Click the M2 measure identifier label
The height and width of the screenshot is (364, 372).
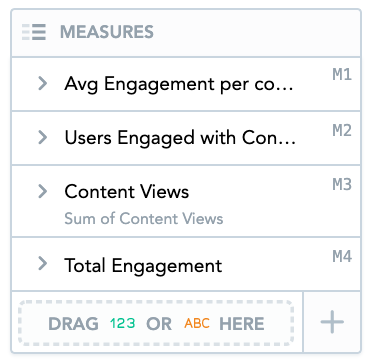pyautogui.click(x=342, y=131)
